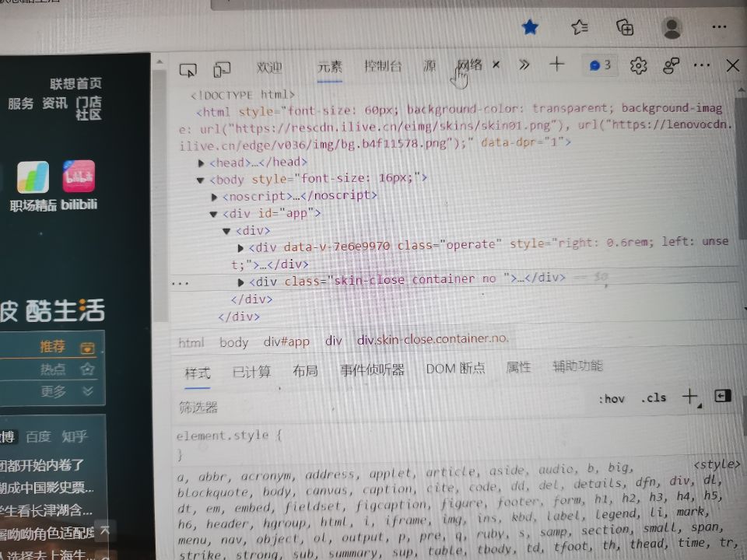Open the browser three-dot settings menu
The height and width of the screenshot is (560, 747).
click(x=719, y=27)
